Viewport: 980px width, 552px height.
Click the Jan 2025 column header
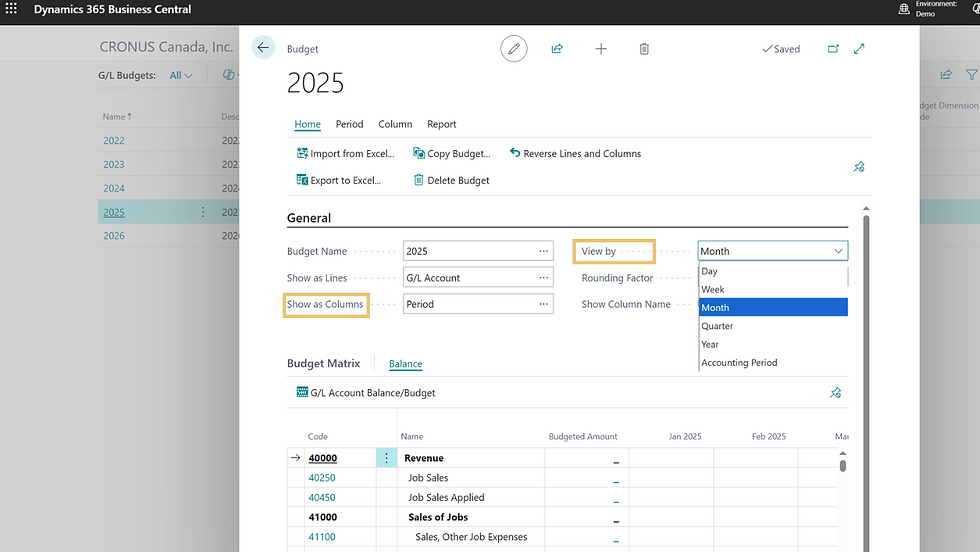[685, 436]
